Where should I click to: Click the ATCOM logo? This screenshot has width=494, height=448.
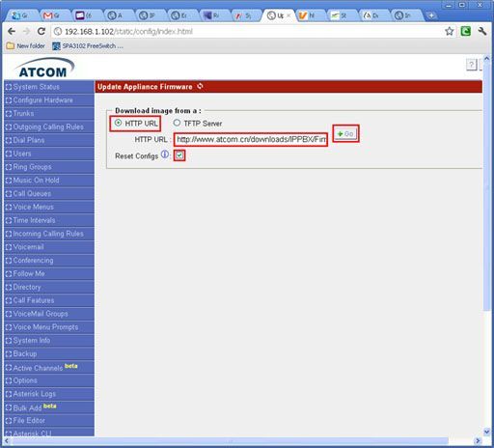tap(43, 68)
